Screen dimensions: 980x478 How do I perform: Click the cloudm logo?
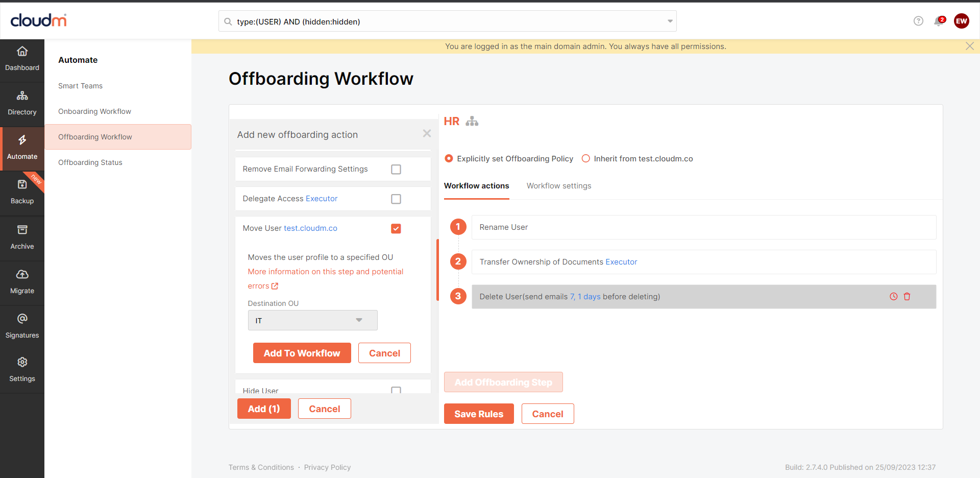38,20
